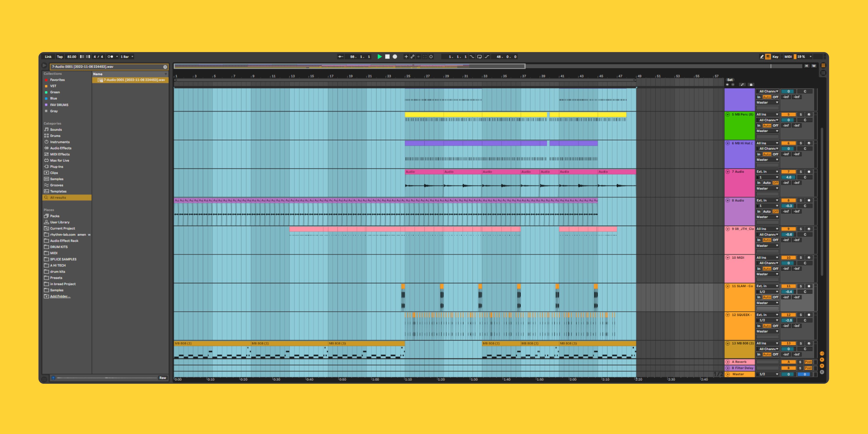Enable the Loop Switch icon
The image size is (868, 434).
[479, 56]
